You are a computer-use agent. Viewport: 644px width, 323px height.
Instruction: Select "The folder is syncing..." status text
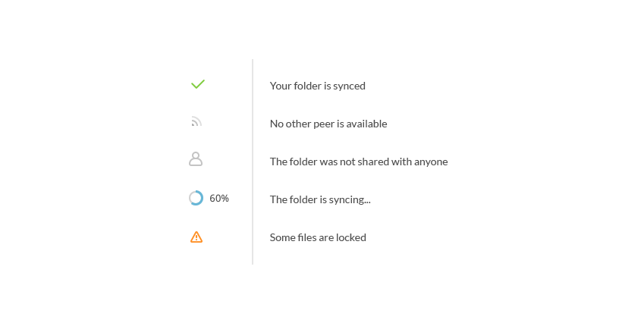[319, 199]
